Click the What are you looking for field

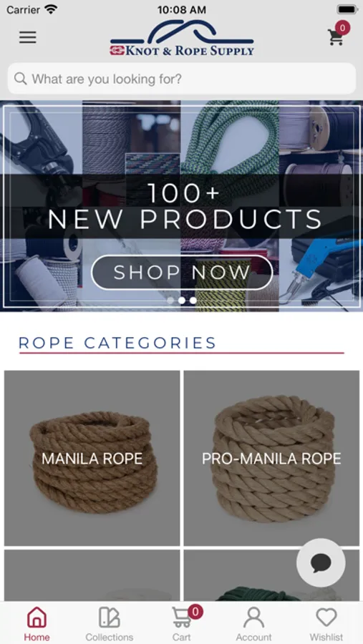pos(182,79)
